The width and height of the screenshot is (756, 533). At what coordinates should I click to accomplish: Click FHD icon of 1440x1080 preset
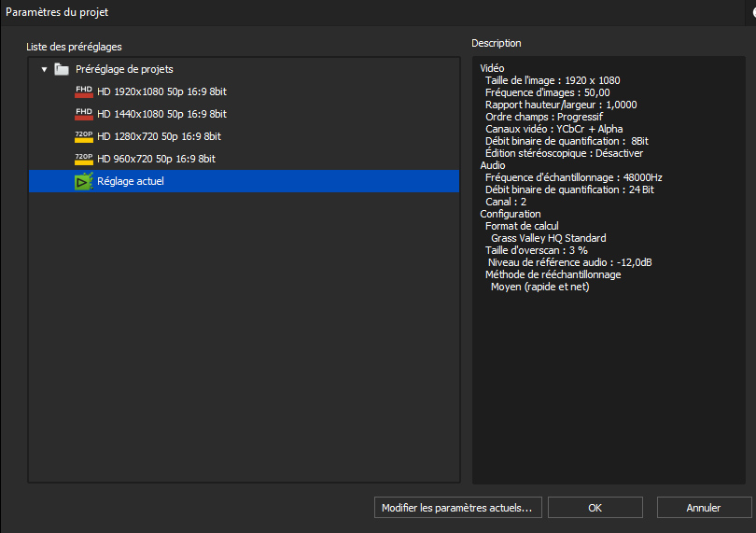tap(84, 114)
